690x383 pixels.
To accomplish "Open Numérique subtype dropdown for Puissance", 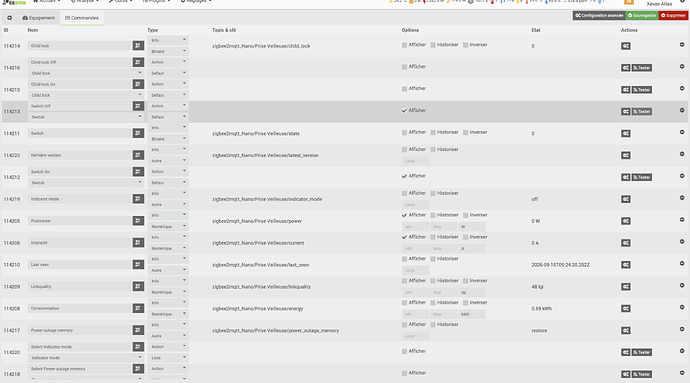I will click(x=168, y=226).
